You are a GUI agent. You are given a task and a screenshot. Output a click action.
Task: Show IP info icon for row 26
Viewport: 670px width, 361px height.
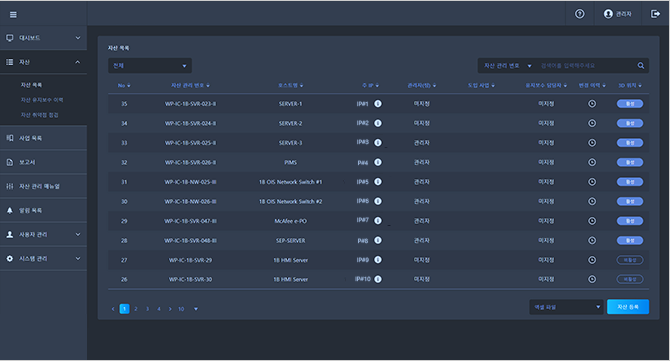(378, 279)
